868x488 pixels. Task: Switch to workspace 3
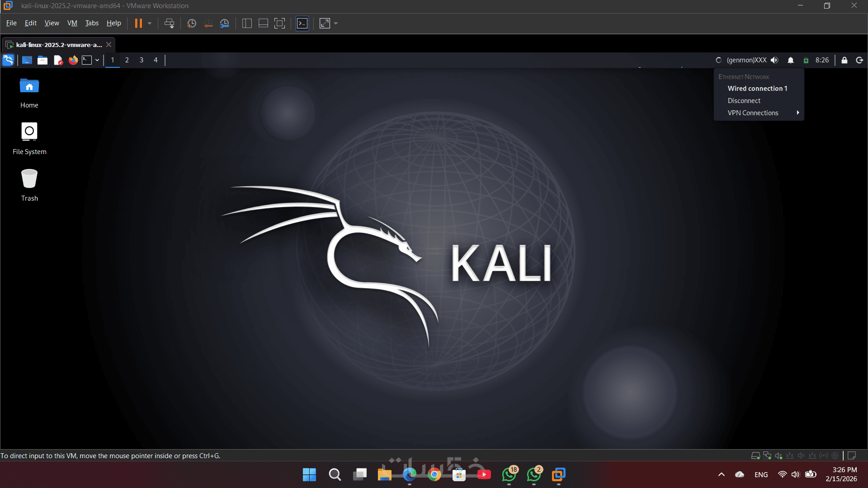(142, 60)
